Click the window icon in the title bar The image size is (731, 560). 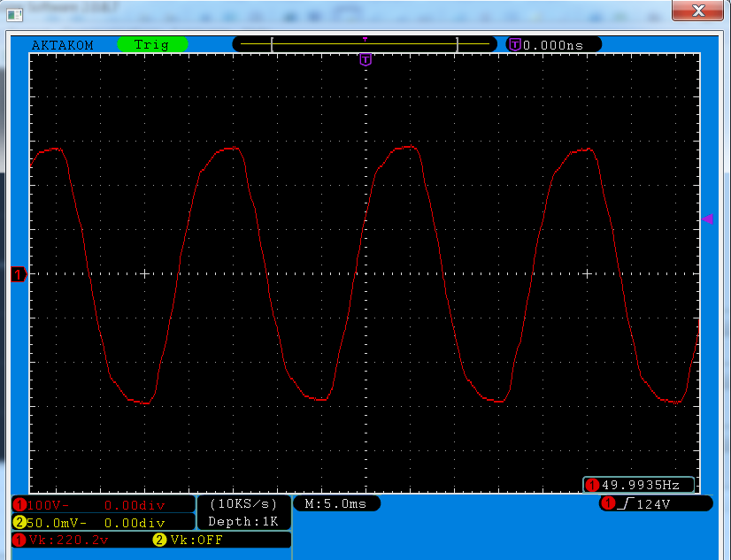click(x=14, y=15)
